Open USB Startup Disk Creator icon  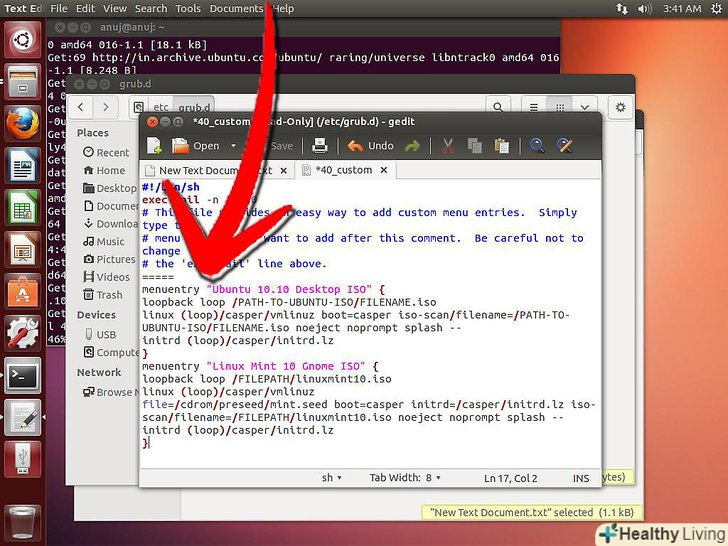tap(23, 459)
